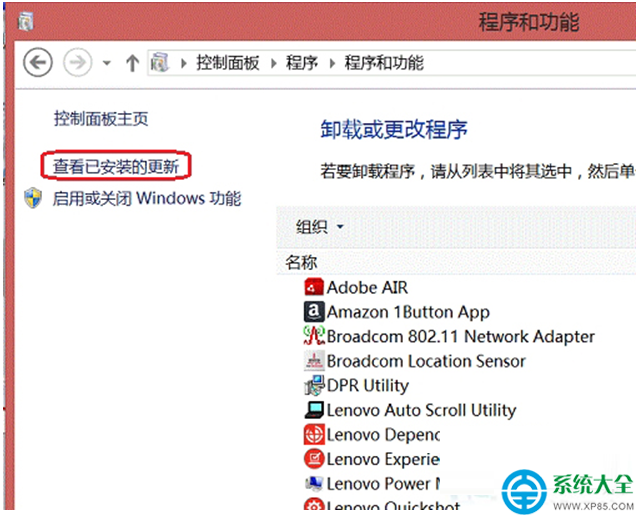
Task: Click the Back navigation arrow
Action: coord(38,62)
